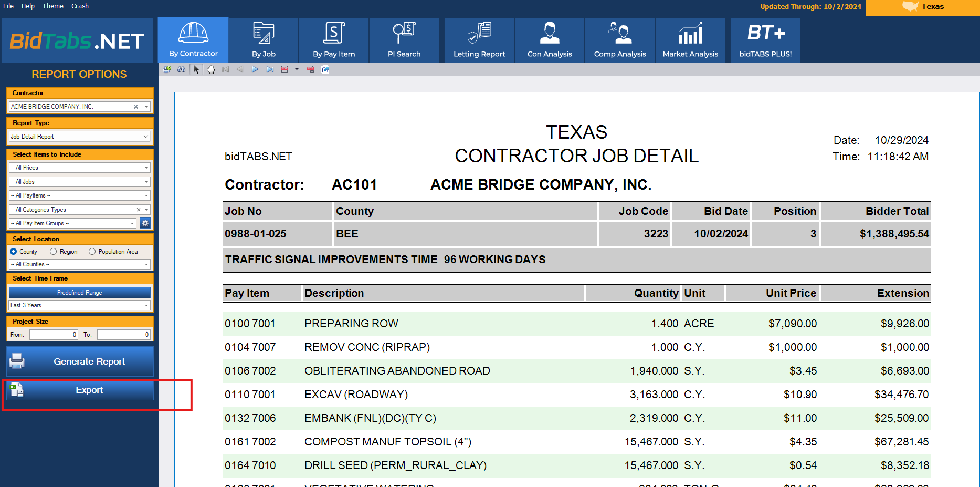The image size is (980, 487).
Task: Click DRILL SEED (PERM_RURAL_CLAY) row
Action: [577, 465]
